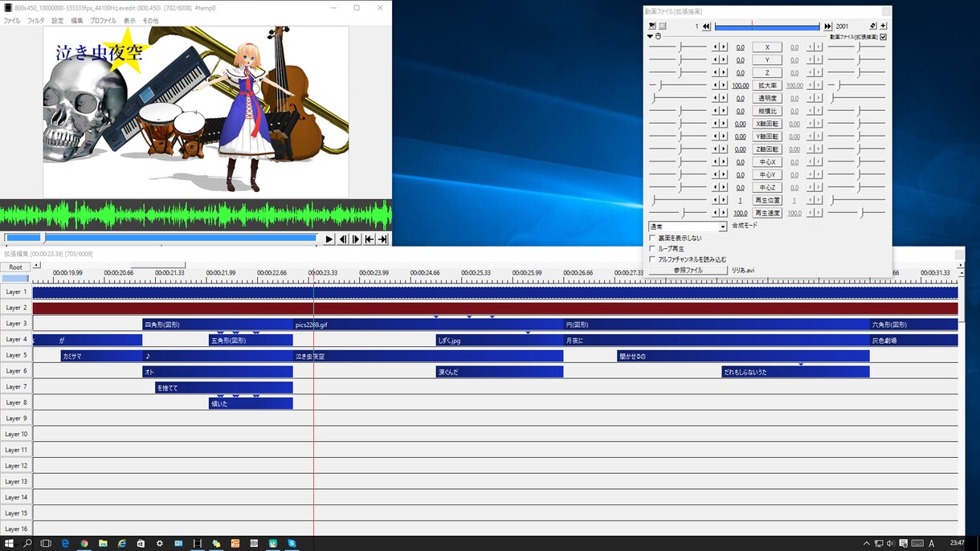
Task: Toggle Layer 1 visibility button
Action: coord(16,292)
